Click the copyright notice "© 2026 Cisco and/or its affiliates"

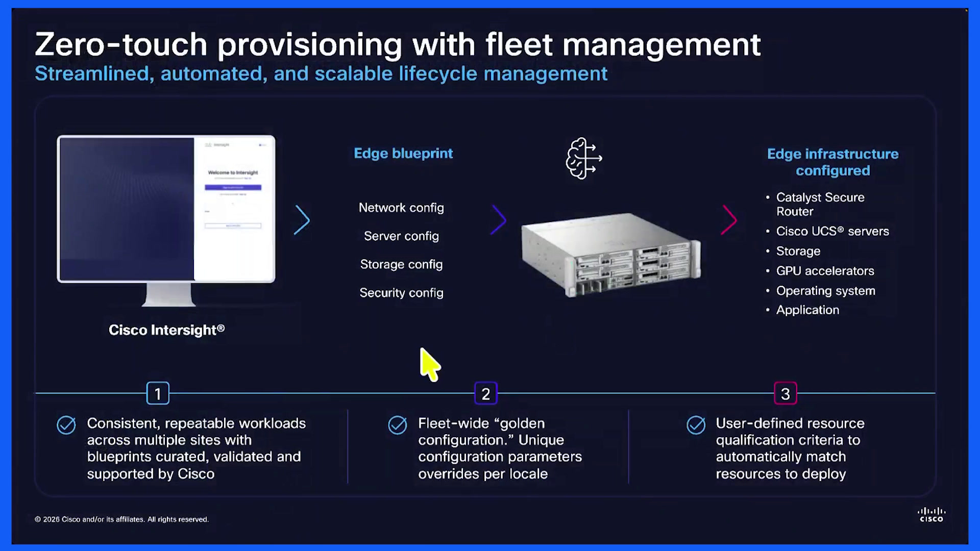coord(121,519)
